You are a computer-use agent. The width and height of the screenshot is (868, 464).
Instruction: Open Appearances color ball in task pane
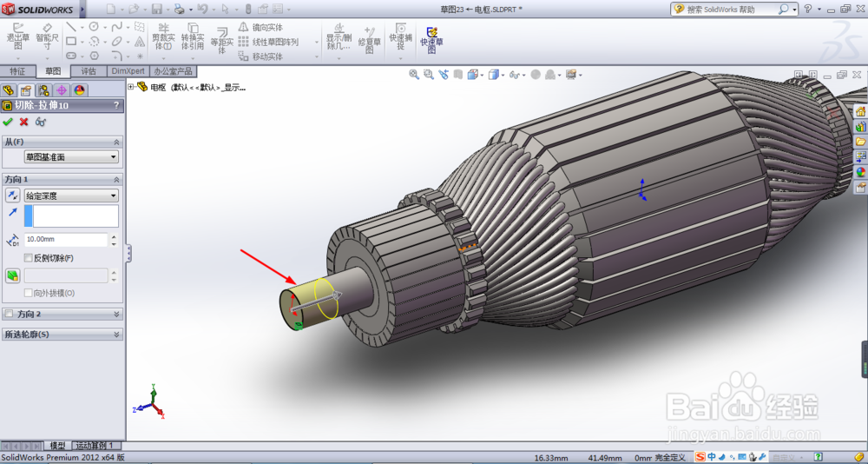coord(861,172)
